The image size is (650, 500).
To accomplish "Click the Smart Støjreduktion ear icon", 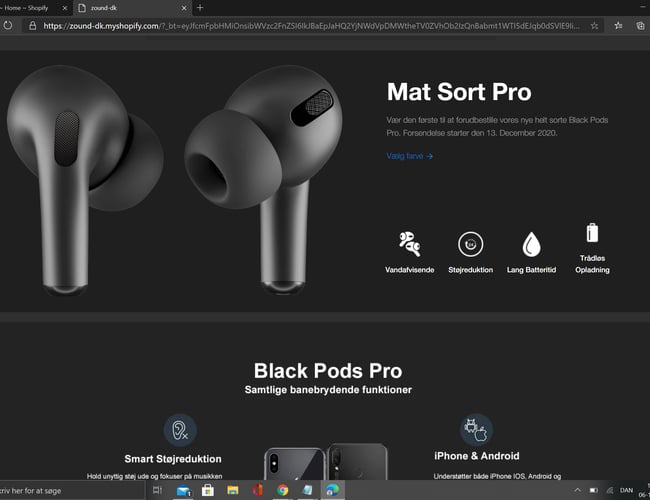I will 180,429.
